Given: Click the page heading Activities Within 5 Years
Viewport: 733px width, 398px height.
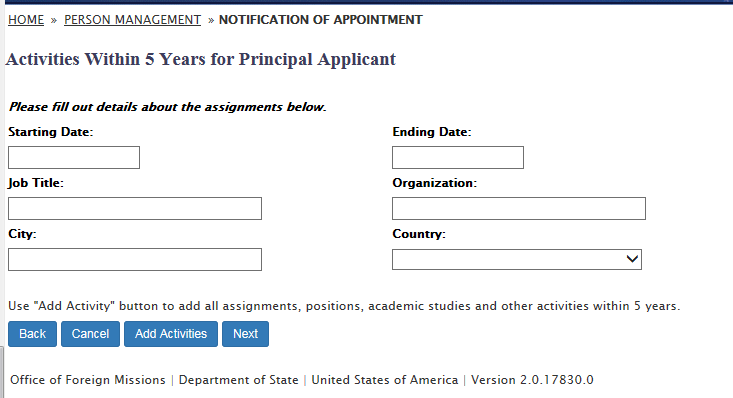Looking at the screenshot, I should pos(201,59).
